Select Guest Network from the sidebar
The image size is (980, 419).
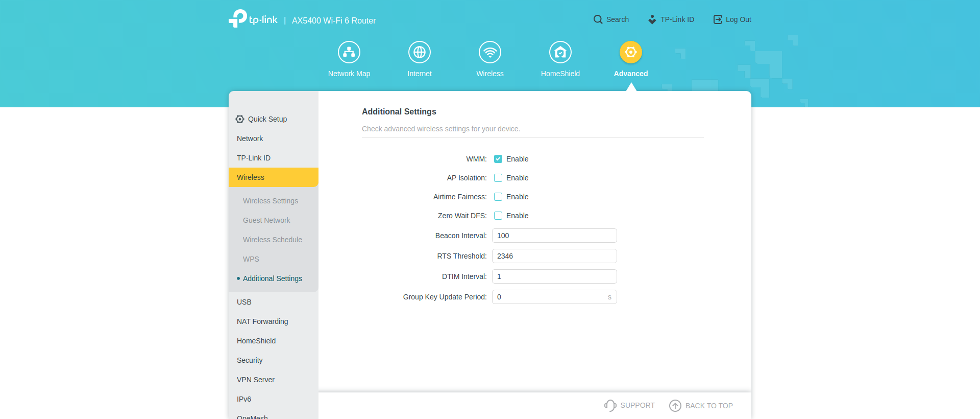(266, 220)
